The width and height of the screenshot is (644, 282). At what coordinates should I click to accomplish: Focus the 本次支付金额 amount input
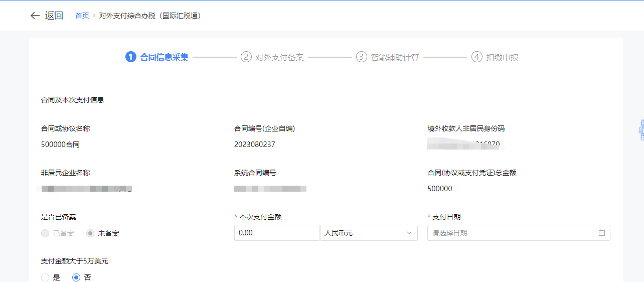click(276, 233)
